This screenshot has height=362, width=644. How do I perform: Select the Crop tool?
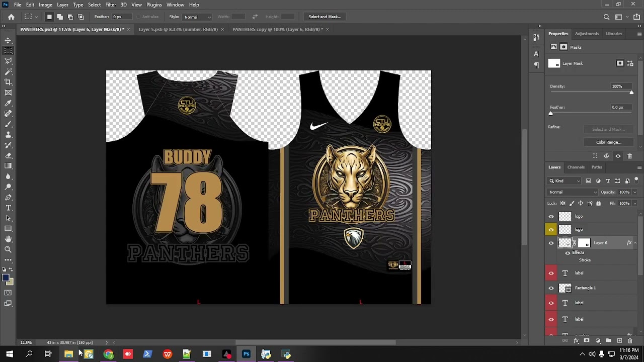[x=8, y=82]
